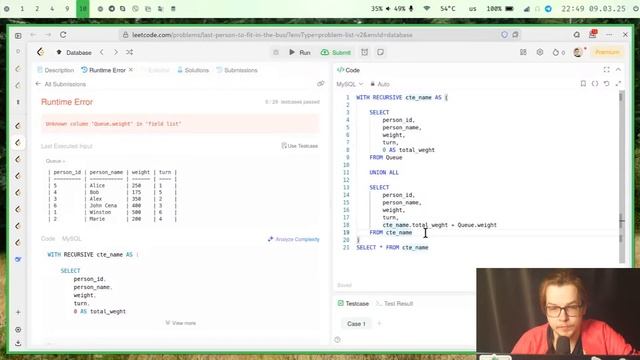Submit the SQL solution
This screenshot has width=640, height=360.
point(336,52)
